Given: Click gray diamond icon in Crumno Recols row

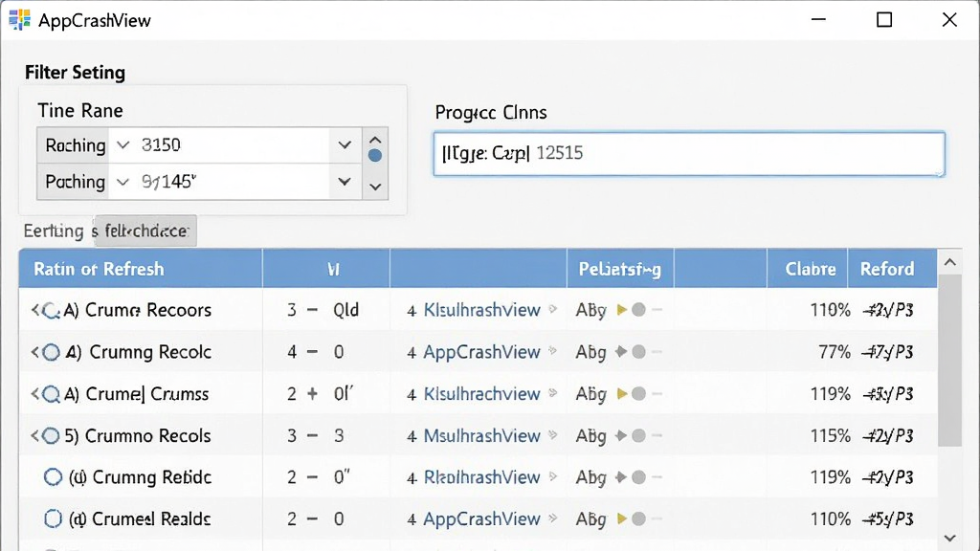Looking at the screenshot, I should pos(620,435).
